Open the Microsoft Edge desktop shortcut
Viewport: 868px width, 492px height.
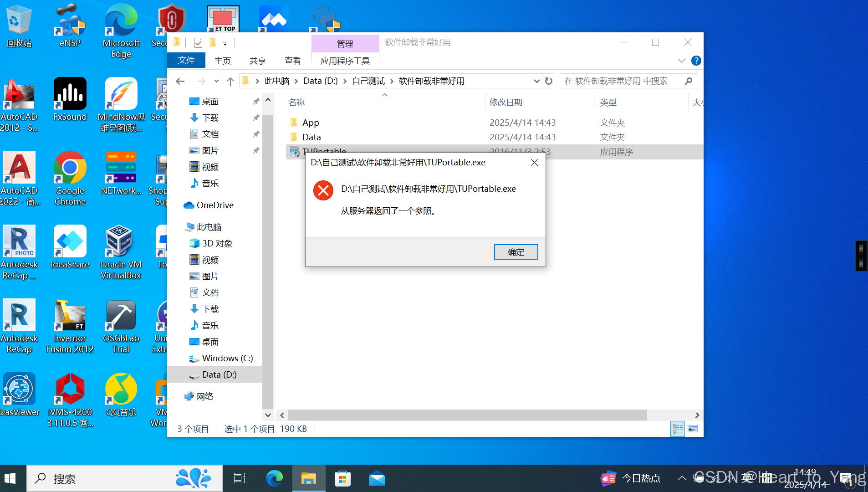(121, 31)
